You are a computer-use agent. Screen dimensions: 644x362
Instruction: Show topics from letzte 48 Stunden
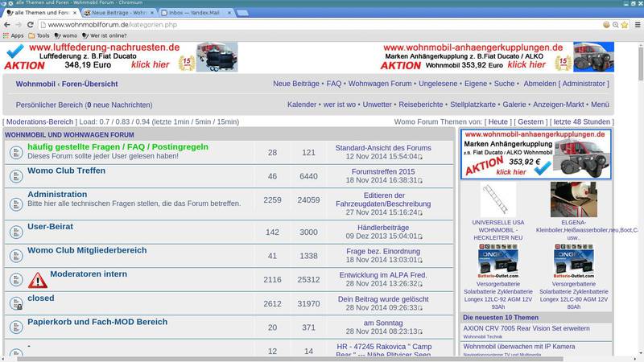[581, 121]
